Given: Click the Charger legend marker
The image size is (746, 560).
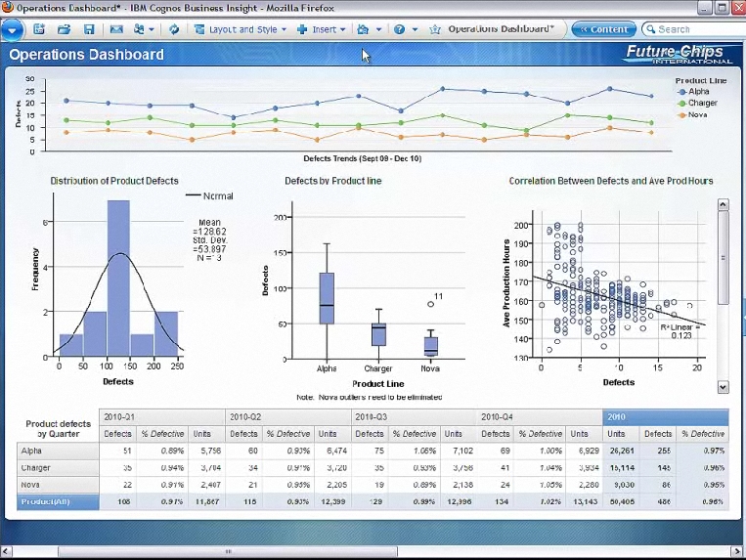Looking at the screenshot, I should coord(682,104).
